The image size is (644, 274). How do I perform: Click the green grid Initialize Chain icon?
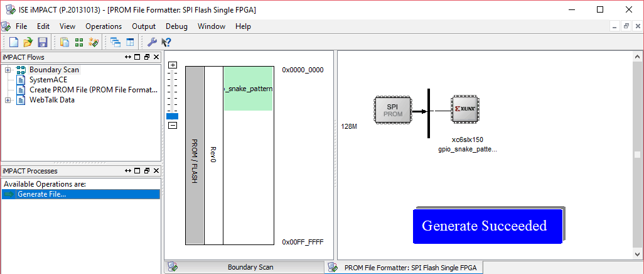[x=79, y=43]
